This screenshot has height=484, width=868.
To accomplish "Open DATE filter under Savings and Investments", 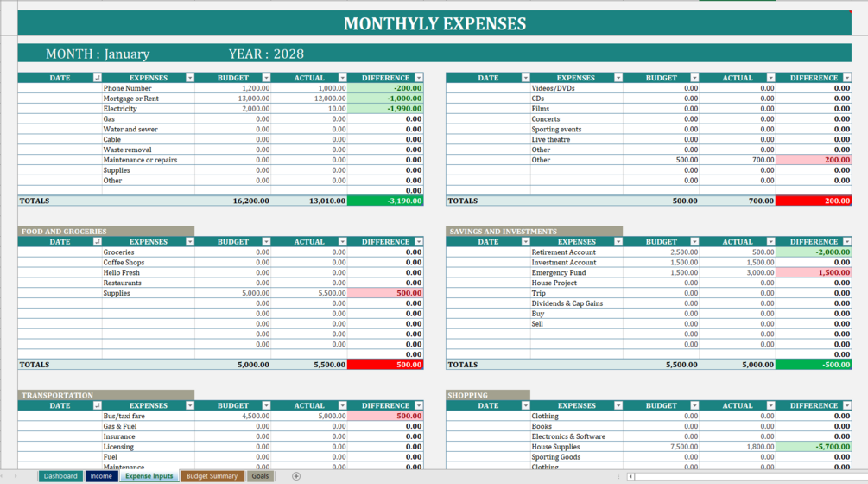I will click(526, 242).
